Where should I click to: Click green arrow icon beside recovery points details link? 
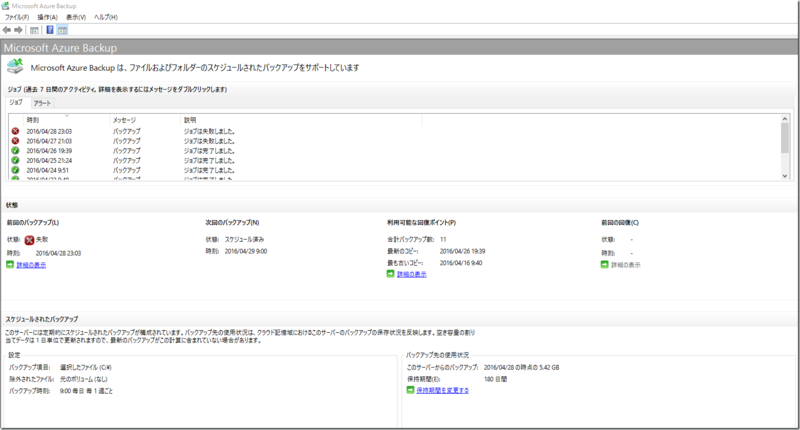click(x=391, y=274)
